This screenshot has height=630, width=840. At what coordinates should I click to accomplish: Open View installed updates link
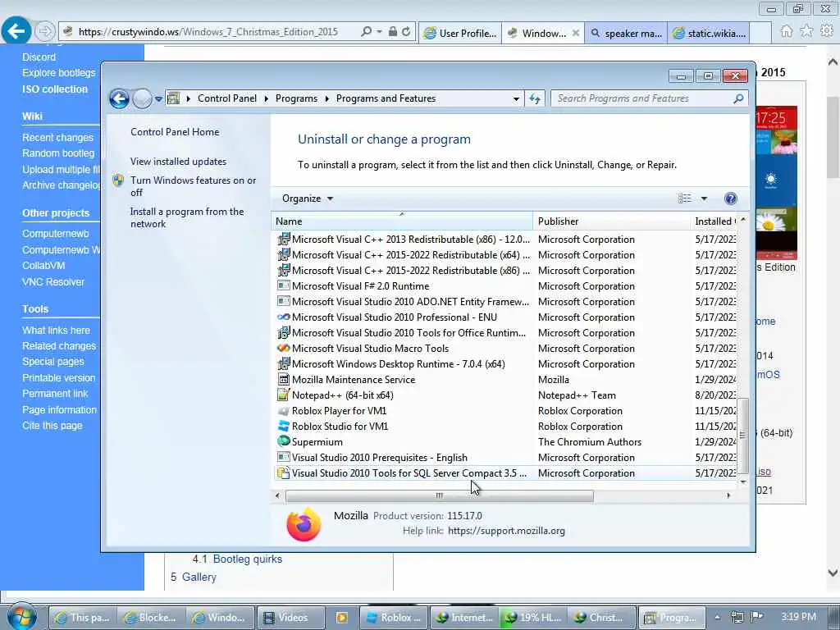(x=178, y=162)
